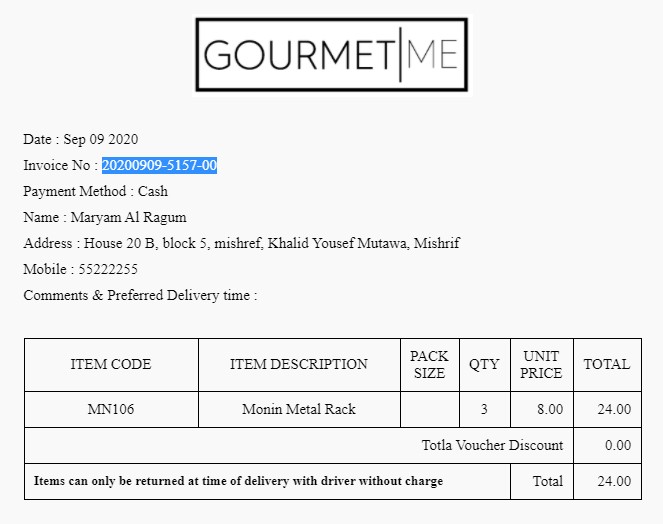This screenshot has width=663, height=524.
Task: Click the QTY column header
Action: coord(484,364)
